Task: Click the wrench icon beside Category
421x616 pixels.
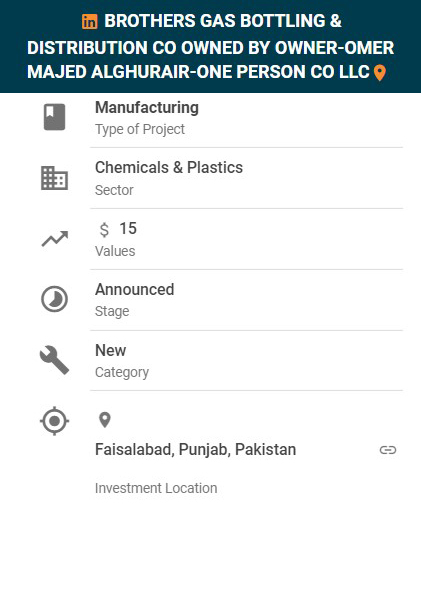Action: [x=55, y=360]
